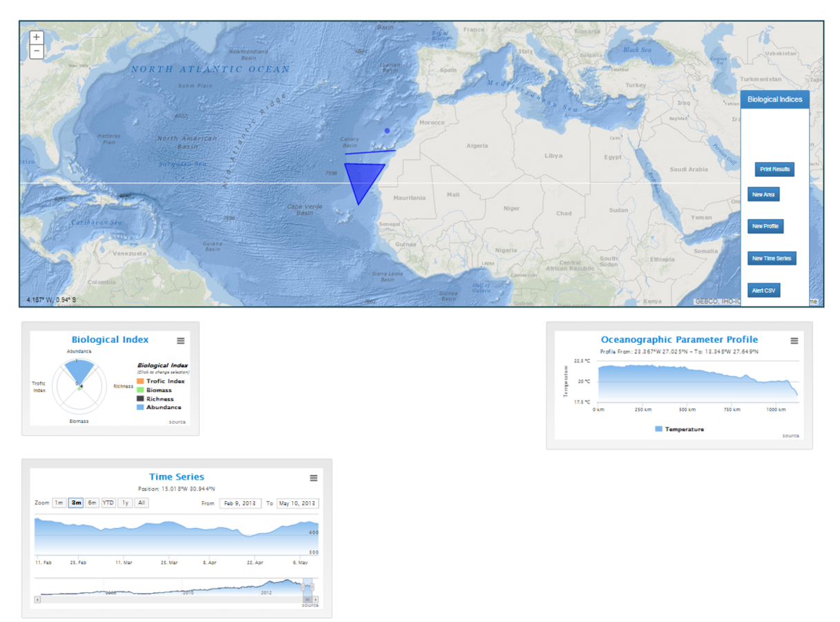The image size is (840, 622).
Task: Click the Time Series title
Action: point(177,477)
